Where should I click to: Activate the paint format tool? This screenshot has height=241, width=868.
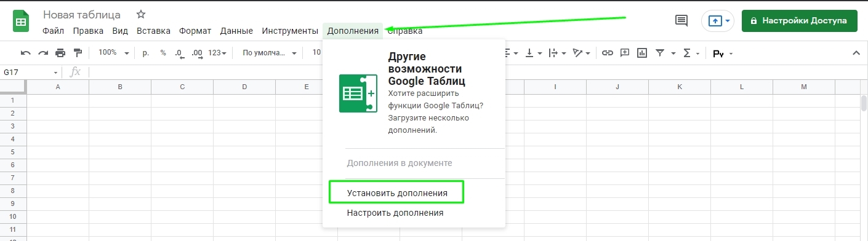78,53
